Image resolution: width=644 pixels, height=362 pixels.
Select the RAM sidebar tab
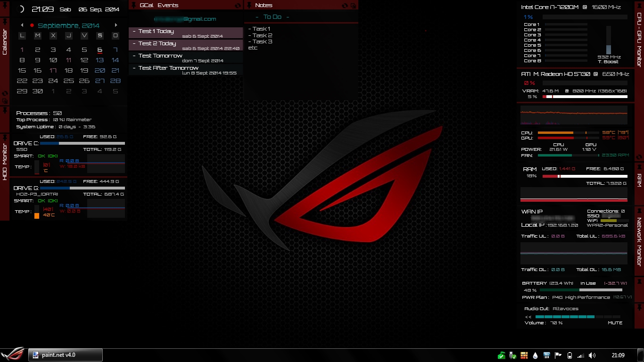[x=639, y=181]
